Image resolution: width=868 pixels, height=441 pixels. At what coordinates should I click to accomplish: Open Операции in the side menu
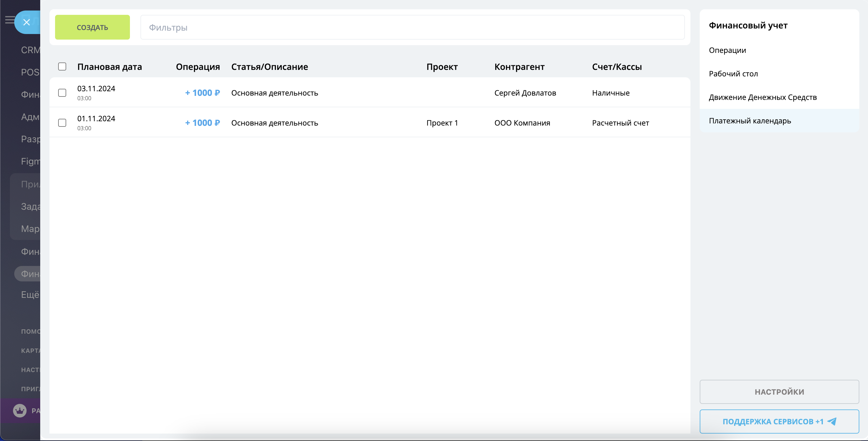point(727,50)
